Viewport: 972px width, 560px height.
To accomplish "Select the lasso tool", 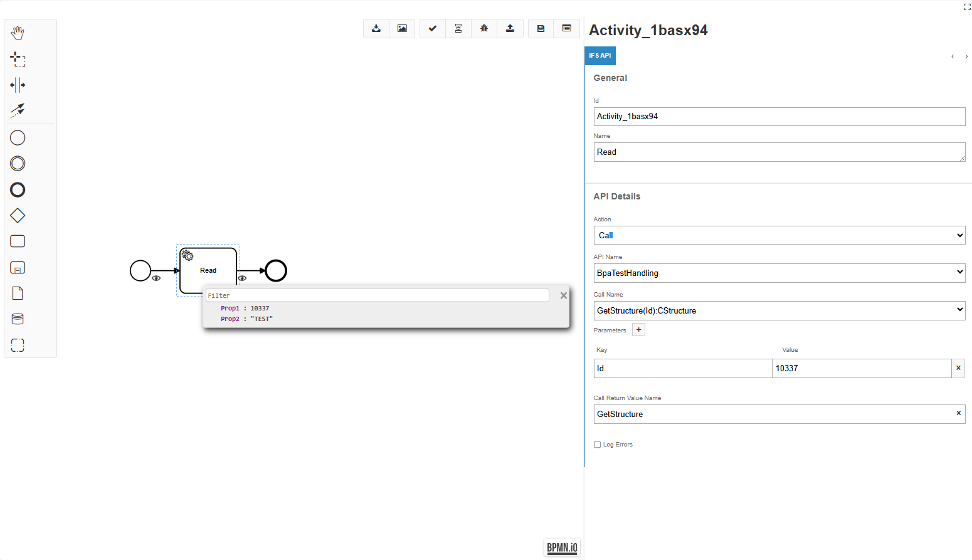I will pos(18,60).
